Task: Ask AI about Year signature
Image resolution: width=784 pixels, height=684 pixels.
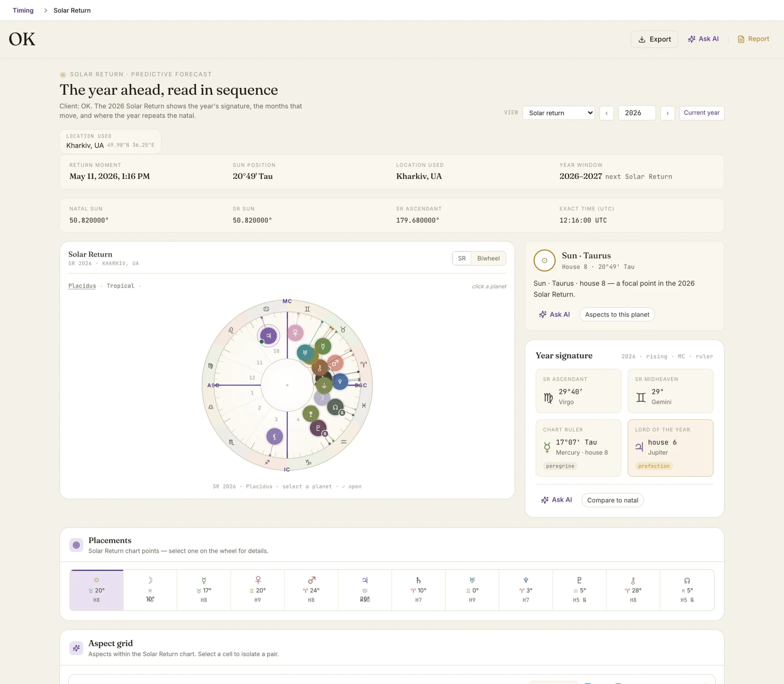Action: click(556, 500)
